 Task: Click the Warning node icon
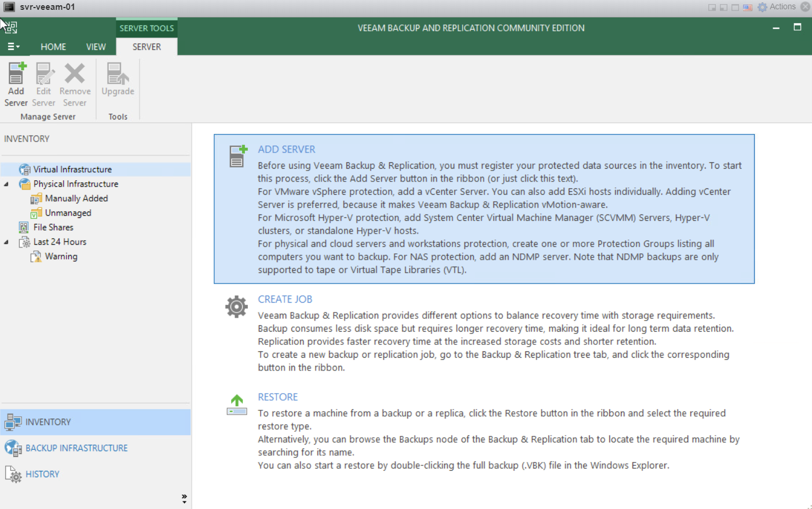point(36,256)
